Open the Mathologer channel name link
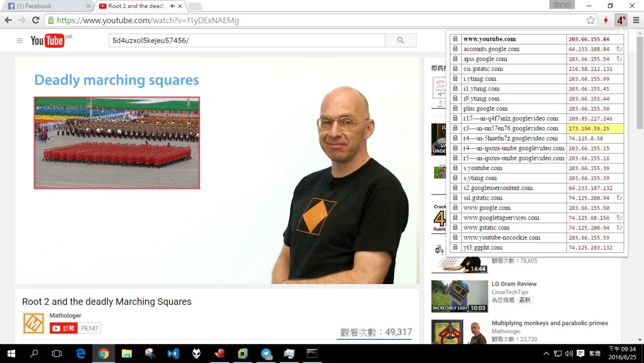The image size is (644, 363). click(65, 316)
